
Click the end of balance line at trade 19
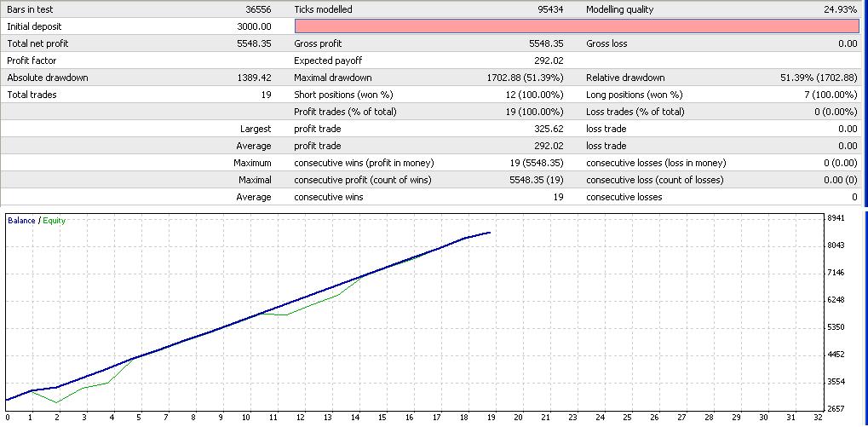point(490,233)
